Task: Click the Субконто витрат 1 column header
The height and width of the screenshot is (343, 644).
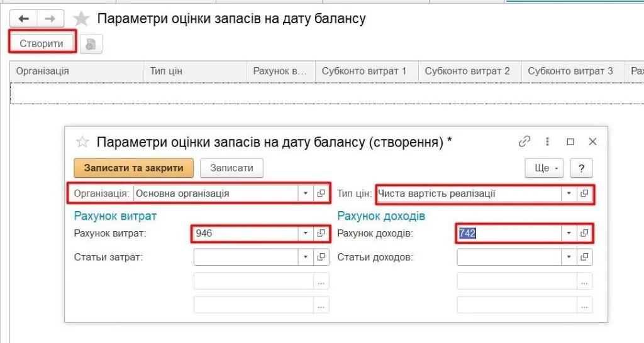Action: click(367, 71)
